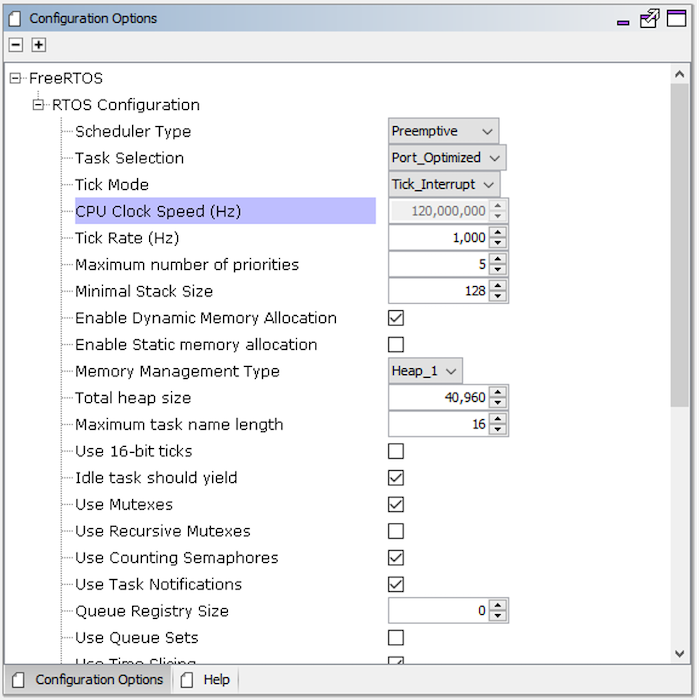Decrease Minimal Stack Size value

click(x=497, y=296)
